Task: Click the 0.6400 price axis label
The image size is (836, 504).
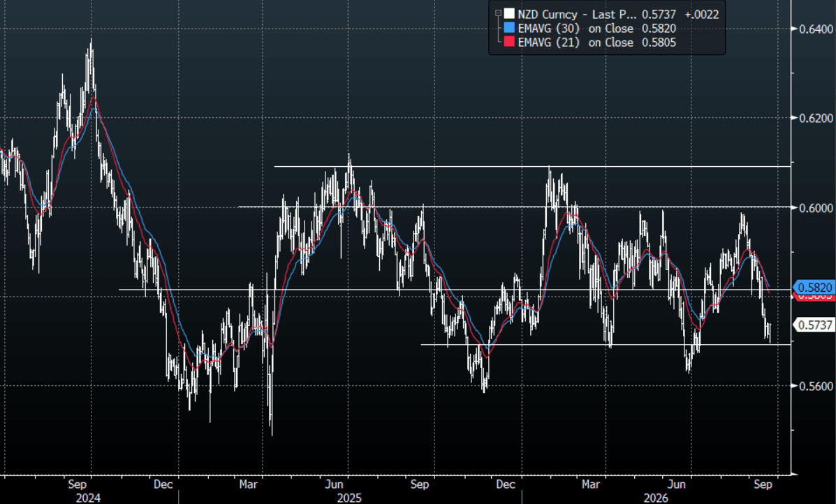Action: 816,28
